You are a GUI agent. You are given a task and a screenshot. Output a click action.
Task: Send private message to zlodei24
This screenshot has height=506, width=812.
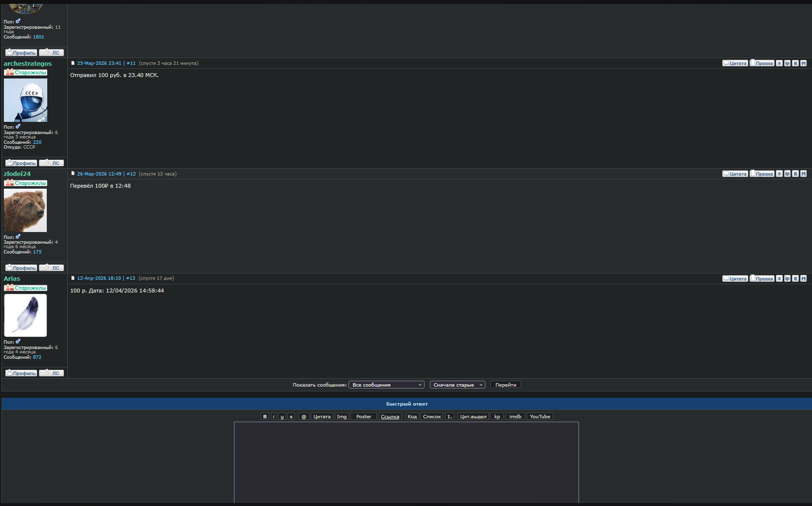(51, 268)
